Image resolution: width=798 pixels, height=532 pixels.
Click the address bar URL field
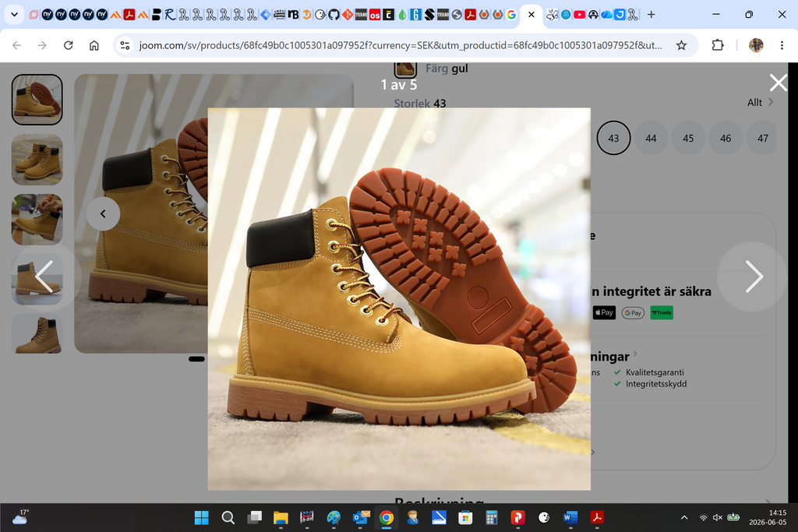point(401,45)
